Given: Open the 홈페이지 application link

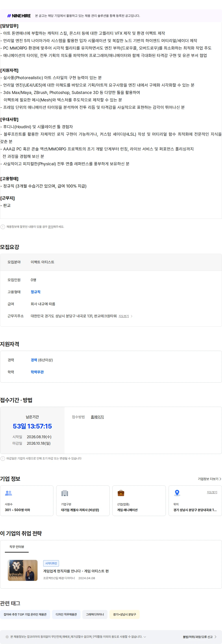Looking at the screenshot, I should (x=97, y=417).
